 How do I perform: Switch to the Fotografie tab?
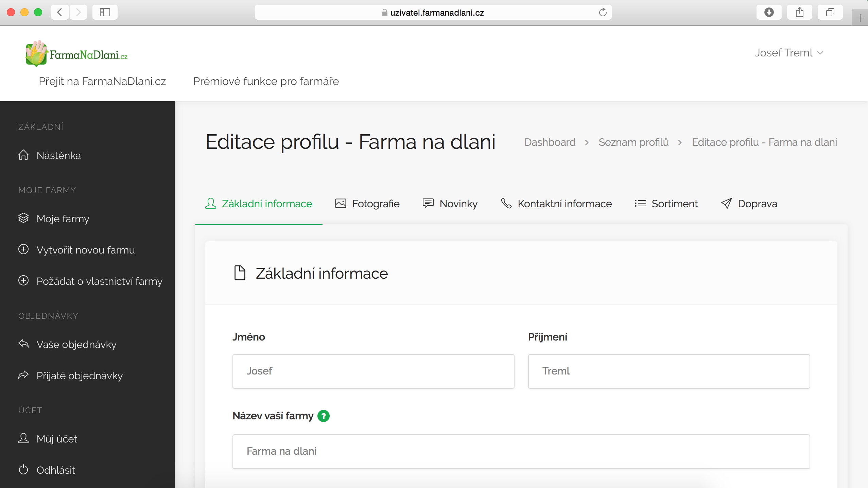tap(367, 204)
